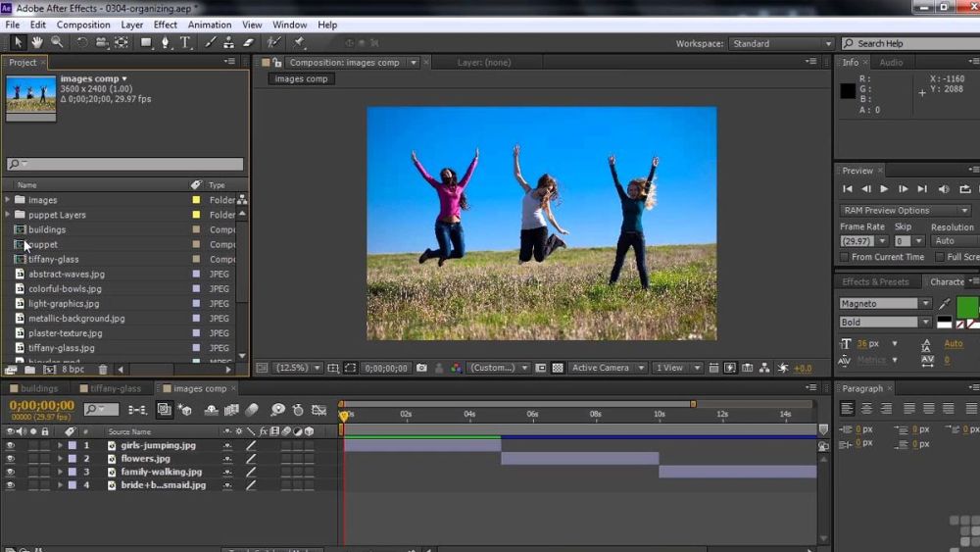
Task: Show channel and color management settings
Action: (457, 368)
